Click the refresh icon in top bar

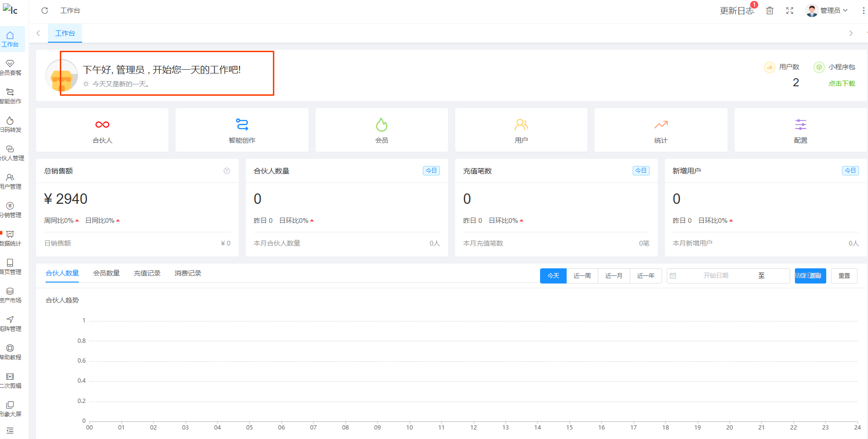[x=45, y=10]
